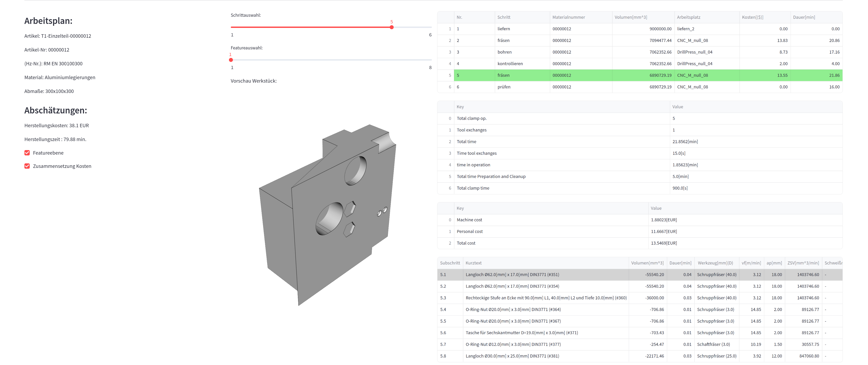Image resolution: width=868 pixels, height=365 pixels.
Task: Select the 'liefern' row in the steps table
Action: click(x=640, y=29)
